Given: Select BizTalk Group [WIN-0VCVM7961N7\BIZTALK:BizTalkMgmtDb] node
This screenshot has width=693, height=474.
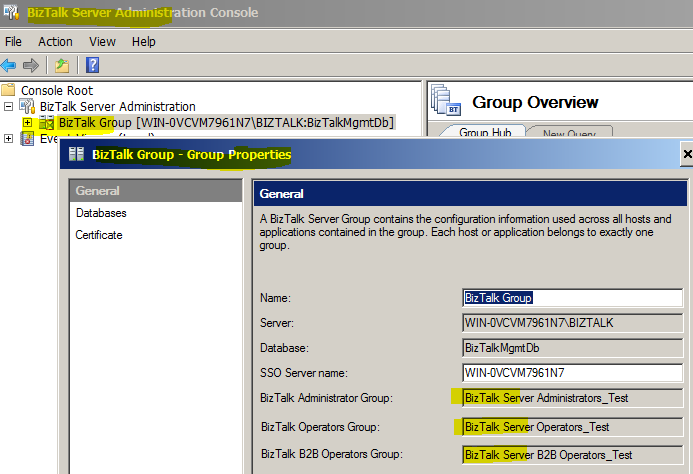Looking at the screenshot, I should click(226, 122).
